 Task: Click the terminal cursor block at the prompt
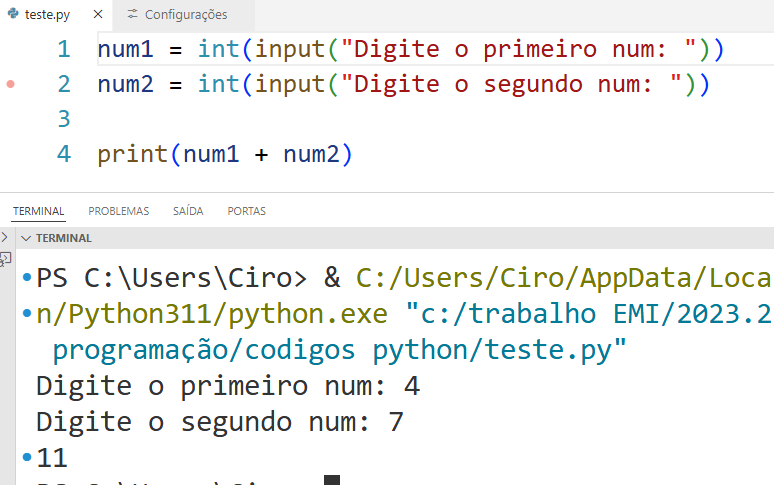[x=332, y=481]
